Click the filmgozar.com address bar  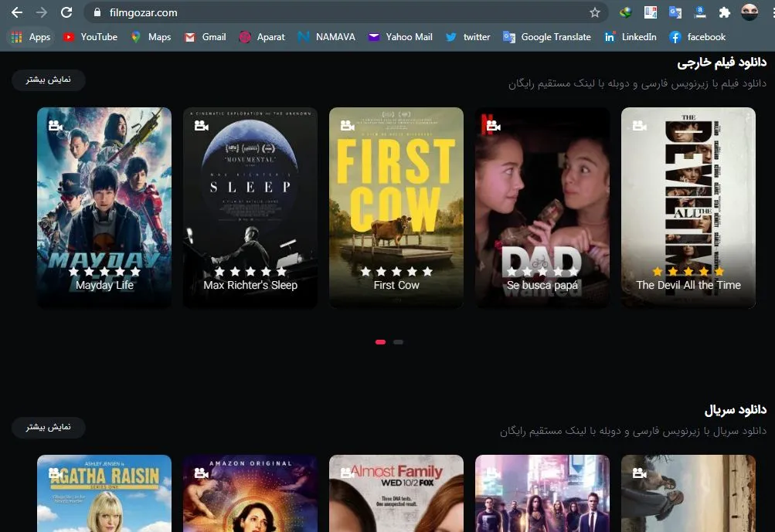tap(309, 12)
